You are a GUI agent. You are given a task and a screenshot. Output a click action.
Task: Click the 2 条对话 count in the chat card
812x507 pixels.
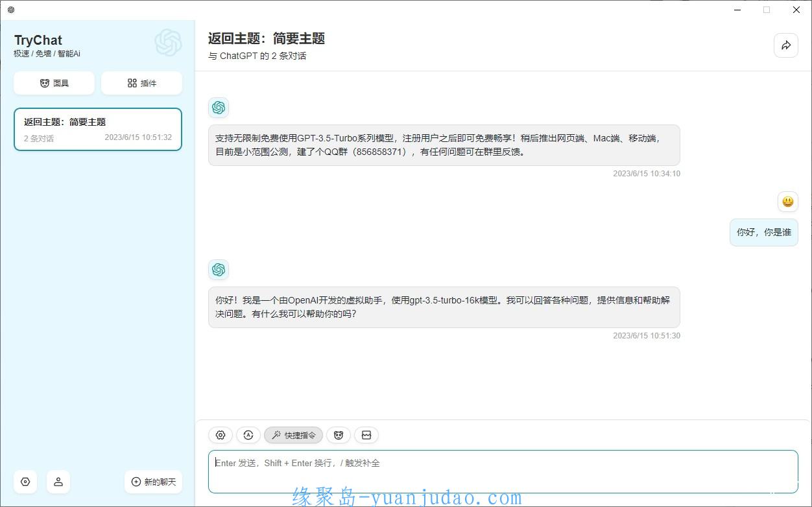pyautogui.click(x=39, y=138)
